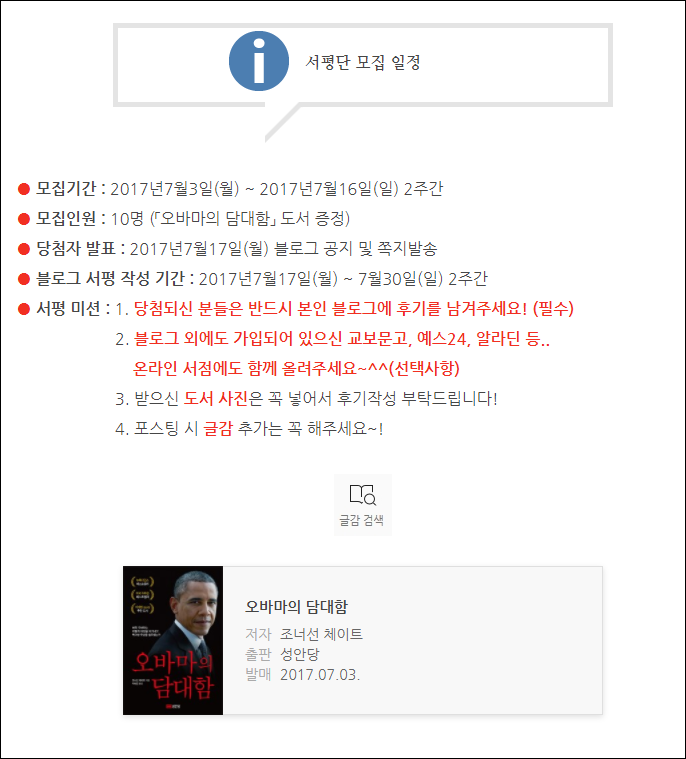686x759 pixels.
Task: Click the red bullet beside 블로그 서평 작성 기간
Action: click(x=24, y=279)
